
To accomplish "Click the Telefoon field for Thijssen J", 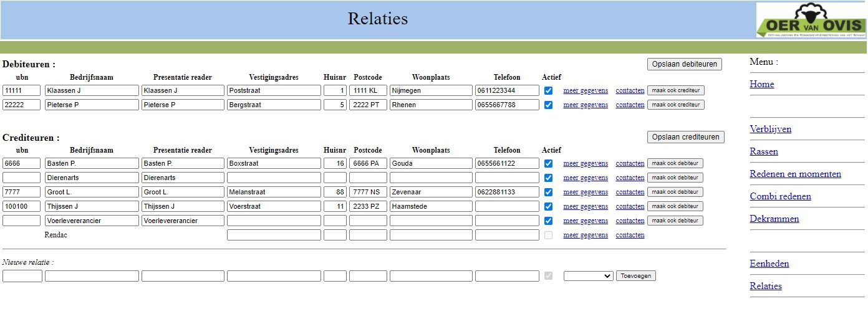I will tap(506, 206).
